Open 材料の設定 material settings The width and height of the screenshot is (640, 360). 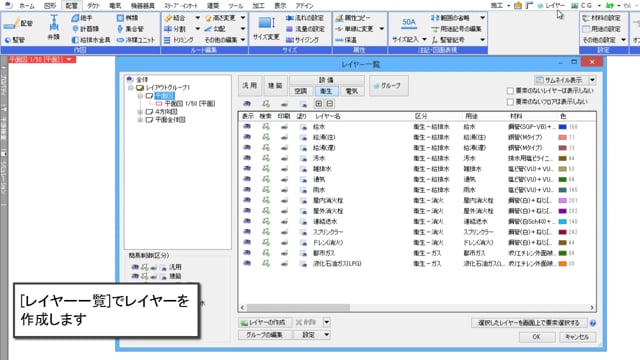[601, 18]
